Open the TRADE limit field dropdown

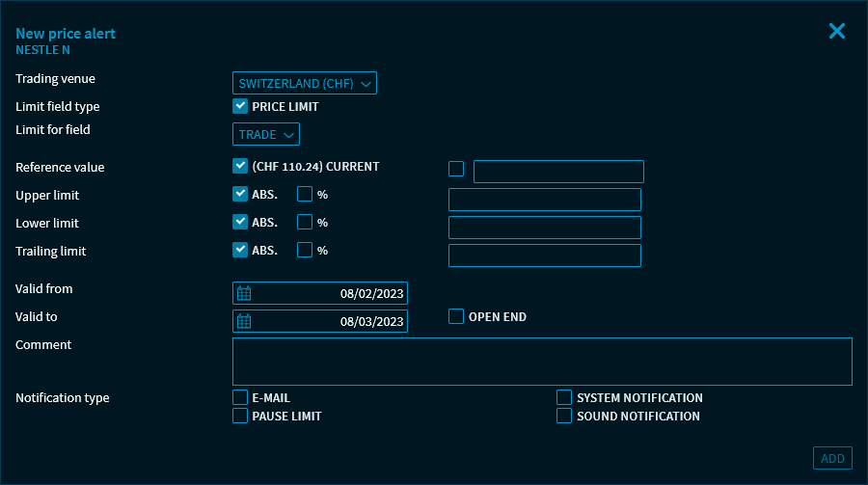click(x=265, y=135)
